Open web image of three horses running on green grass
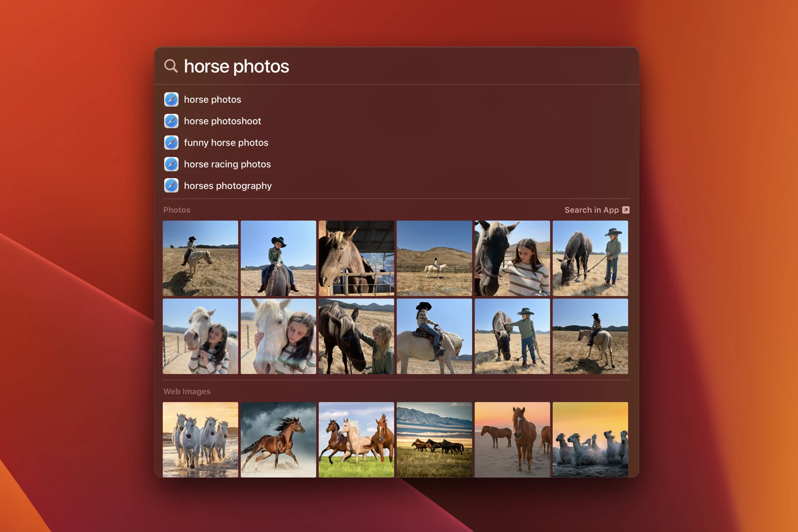Viewport: 798px width, 532px height. tap(356, 439)
